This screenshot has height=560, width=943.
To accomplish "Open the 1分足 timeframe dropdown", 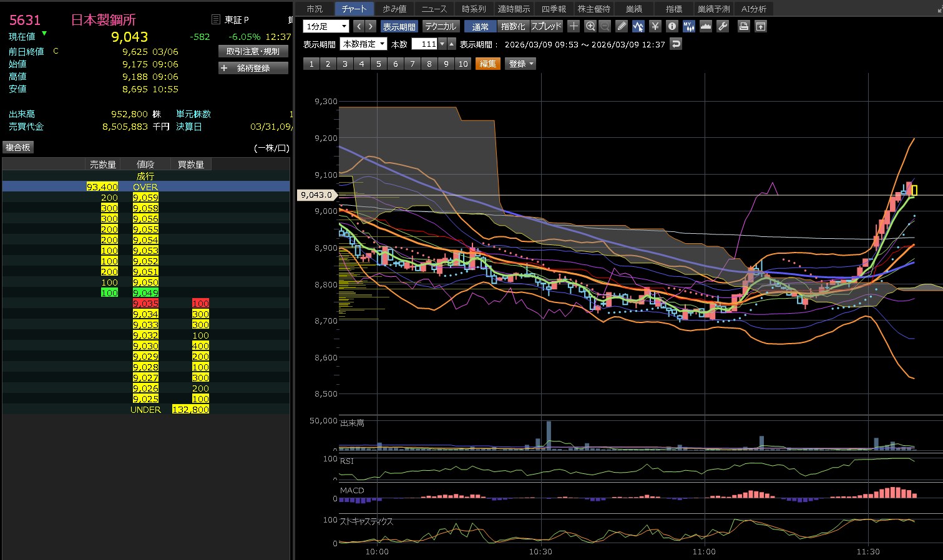I will coord(326,26).
